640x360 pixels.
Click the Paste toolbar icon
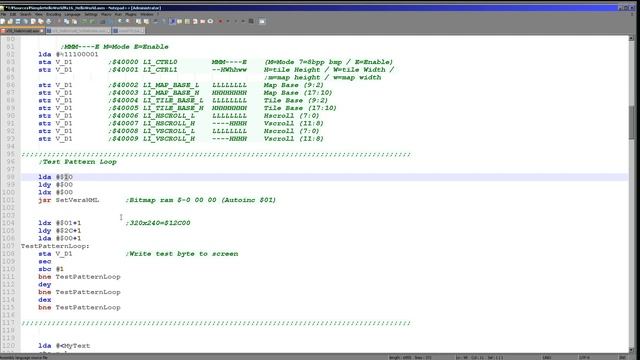click(74, 21)
